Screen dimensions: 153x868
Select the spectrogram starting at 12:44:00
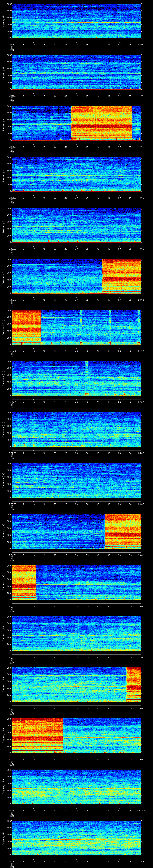(77, 21)
